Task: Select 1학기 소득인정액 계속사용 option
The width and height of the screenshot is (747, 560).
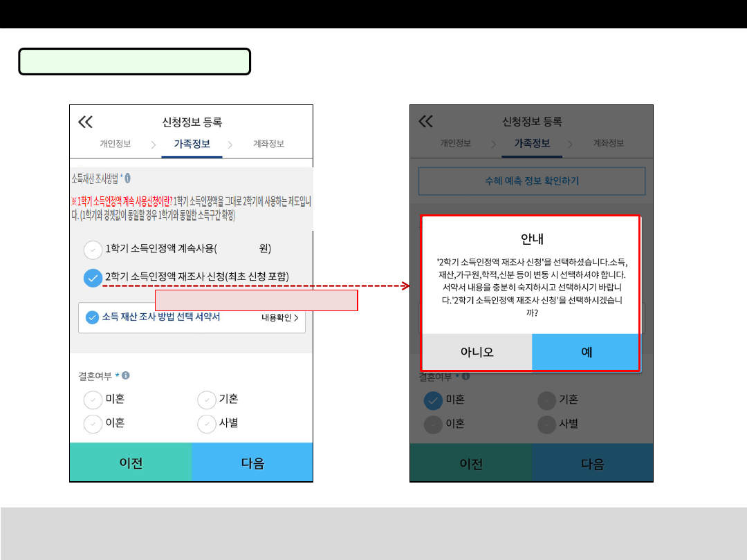Action: 92,249
